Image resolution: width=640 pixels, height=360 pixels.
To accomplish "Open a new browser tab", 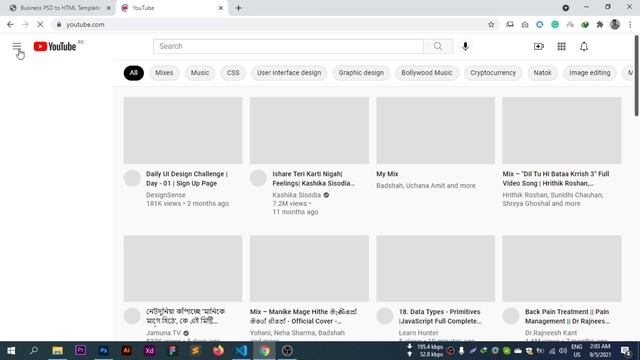I will tap(238, 8).
